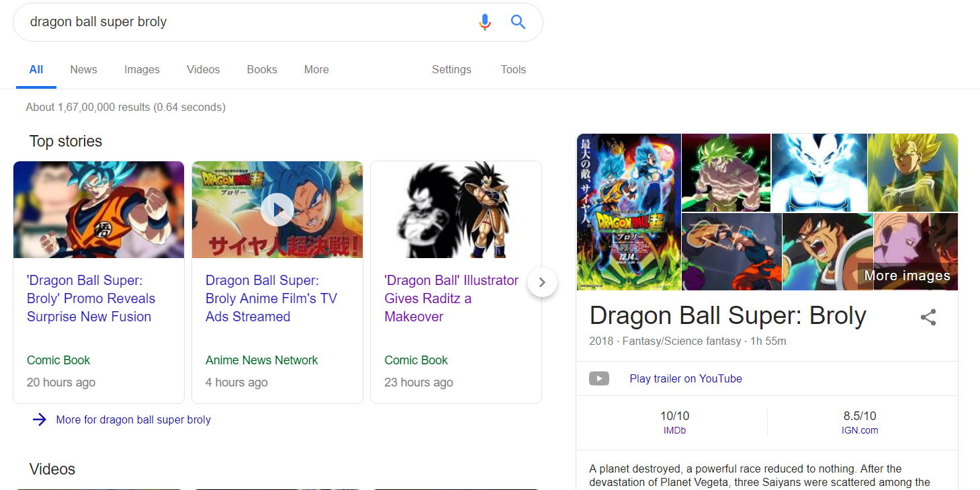
Task: Click the voice search microphone icon
Action: pos(485,22)
